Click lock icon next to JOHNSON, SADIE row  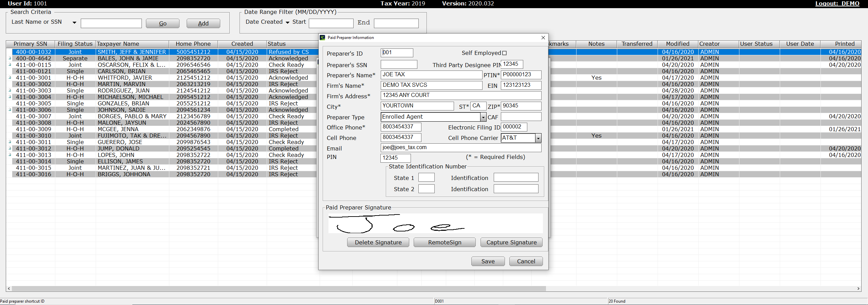pos(10,110)
